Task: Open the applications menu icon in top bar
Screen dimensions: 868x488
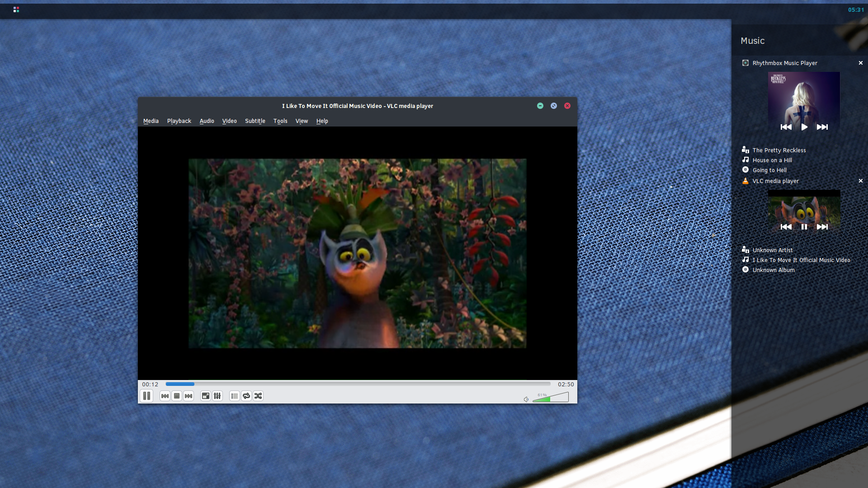Action: tap(16, 9)
